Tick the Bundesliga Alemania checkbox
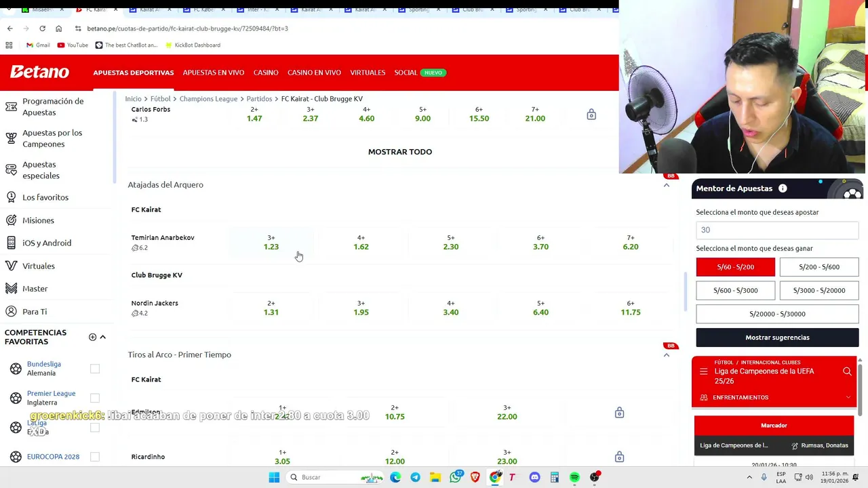The height and width of the screenshot is (488, 868). 95,369
